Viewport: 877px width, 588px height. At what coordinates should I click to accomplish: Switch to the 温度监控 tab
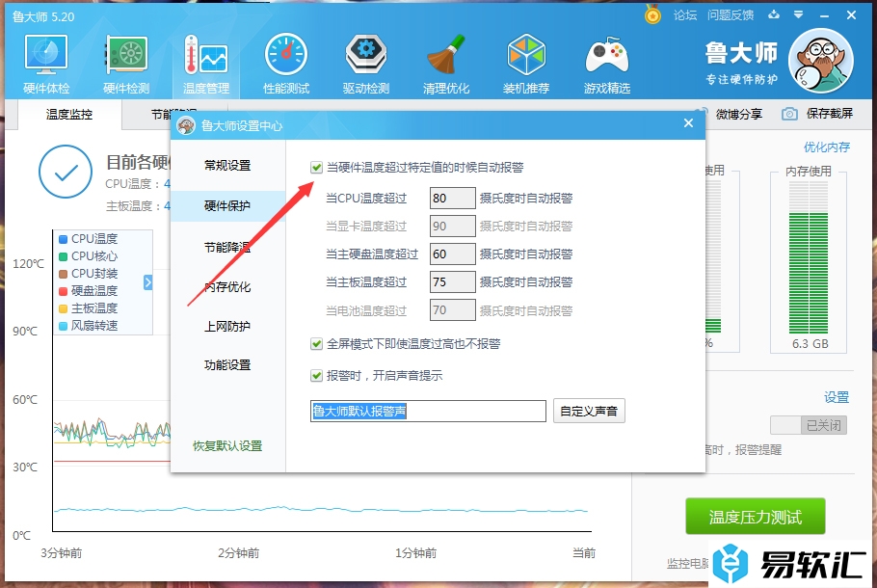(69, 115)
